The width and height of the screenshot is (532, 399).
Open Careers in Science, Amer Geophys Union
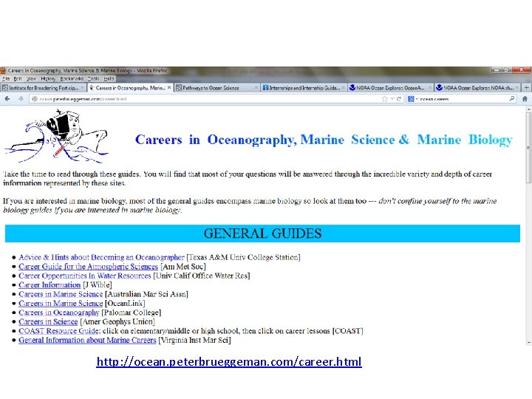click(x=48, y=321)
